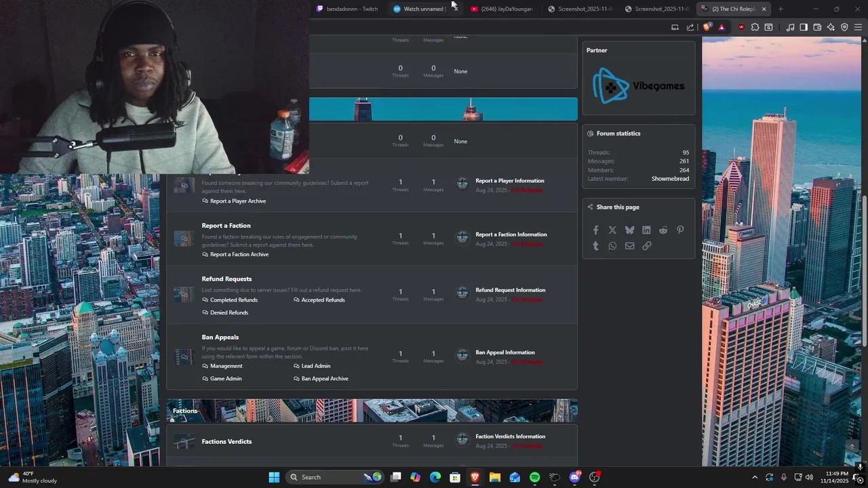
Task: Show hidden system tray icons
Action: pos(755,477)
